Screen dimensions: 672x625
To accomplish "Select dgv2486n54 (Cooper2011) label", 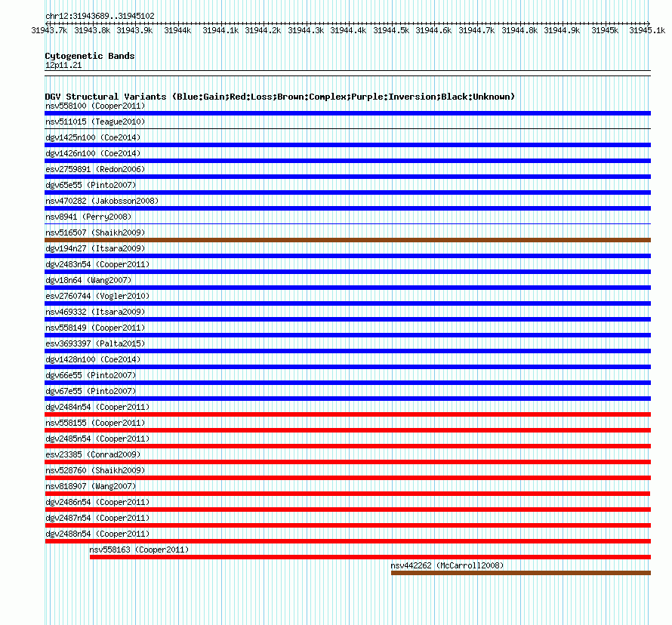I will (97, 502).
